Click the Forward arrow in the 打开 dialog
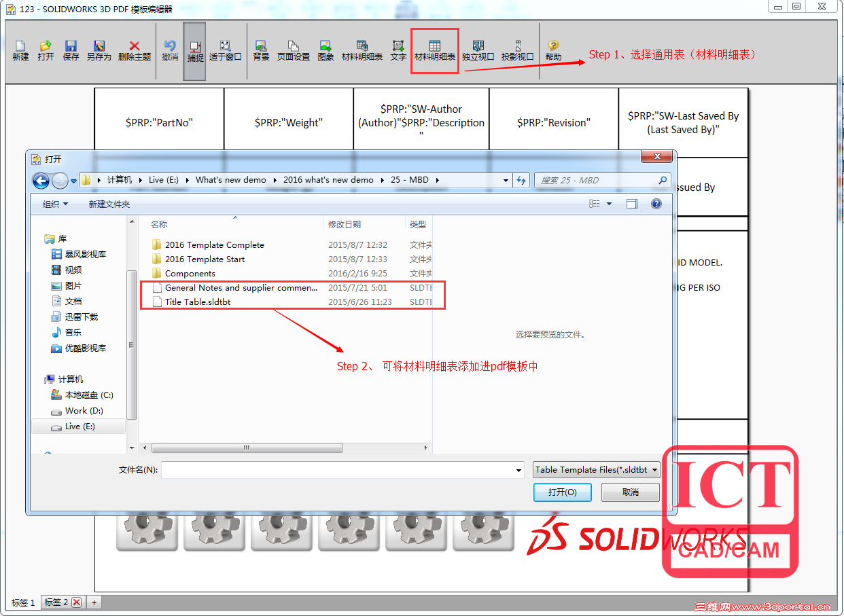The image size is (844, 616). pos(60,181)
